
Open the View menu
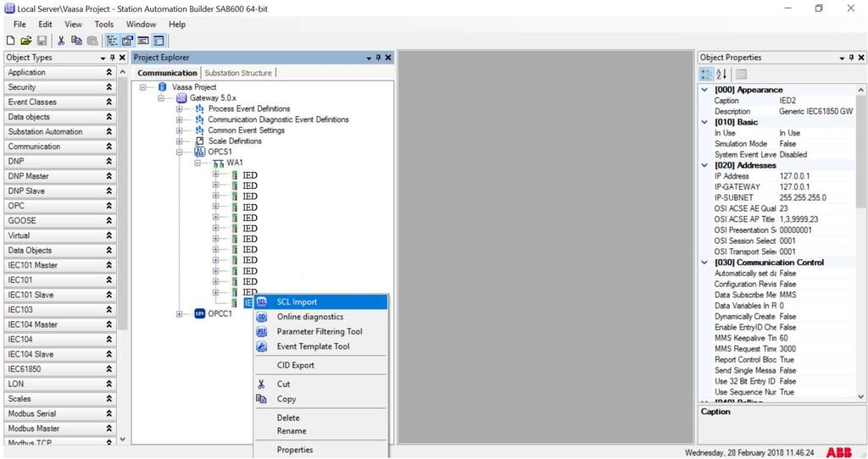coord(73,25)
